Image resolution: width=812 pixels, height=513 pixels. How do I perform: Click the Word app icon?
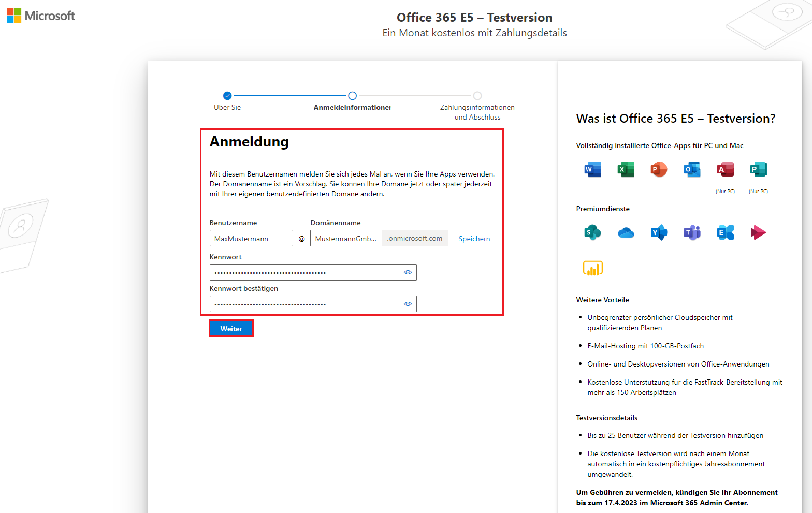point(592,169)
